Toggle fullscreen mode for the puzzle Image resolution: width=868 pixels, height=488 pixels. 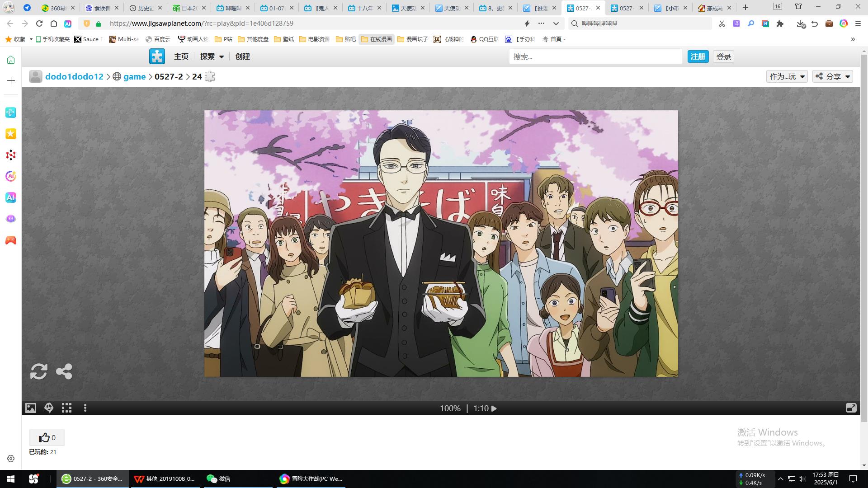[851, 408]
